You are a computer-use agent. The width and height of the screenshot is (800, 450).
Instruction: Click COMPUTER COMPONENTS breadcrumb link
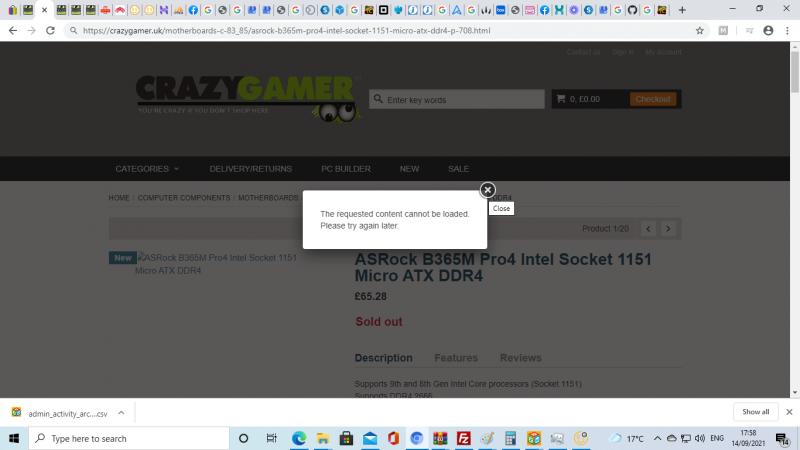pyautogui.click(x=184, y=198)
